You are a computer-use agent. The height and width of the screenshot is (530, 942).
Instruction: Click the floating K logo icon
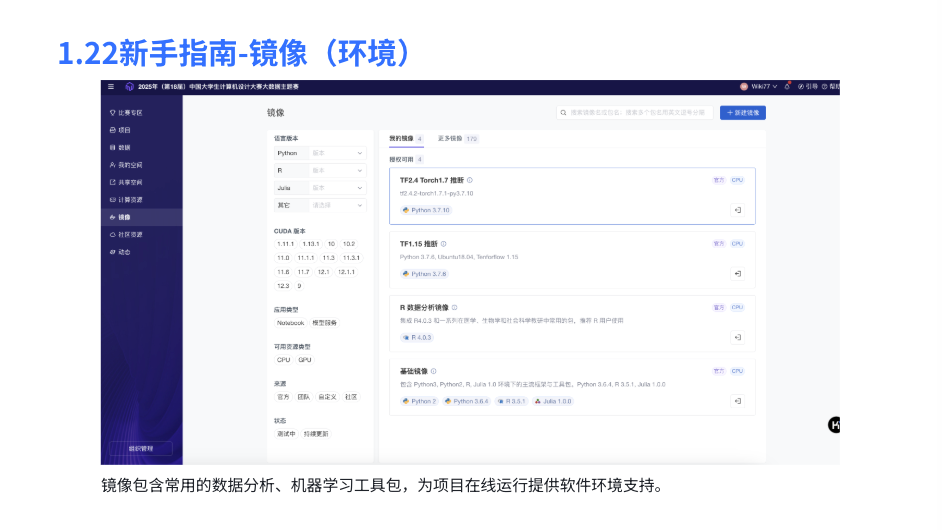[834, 424]
